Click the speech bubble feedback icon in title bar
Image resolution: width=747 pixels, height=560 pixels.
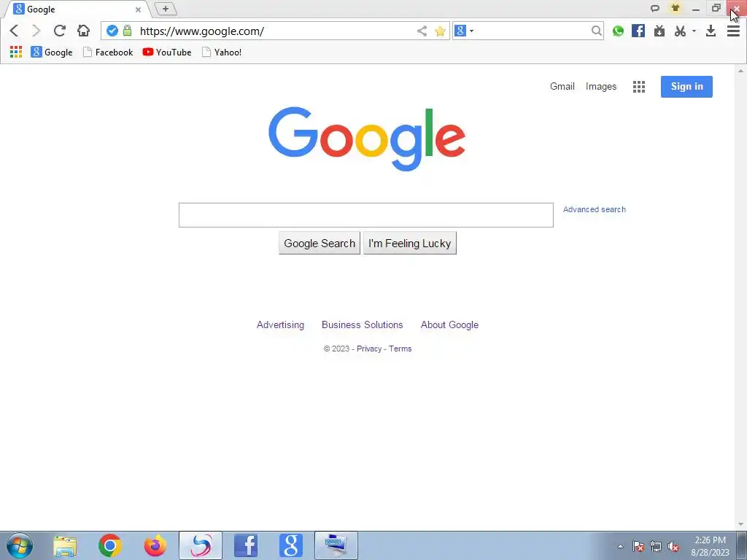(655, 8)
